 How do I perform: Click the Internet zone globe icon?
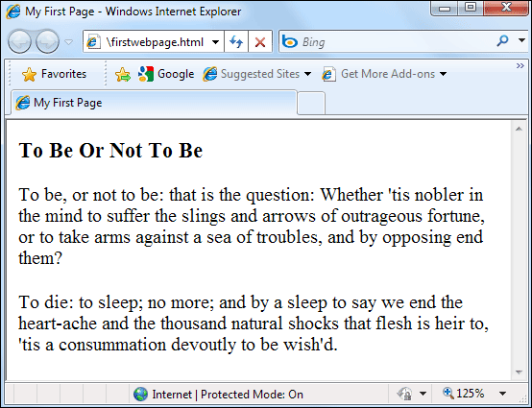click(x=140, y=395)
